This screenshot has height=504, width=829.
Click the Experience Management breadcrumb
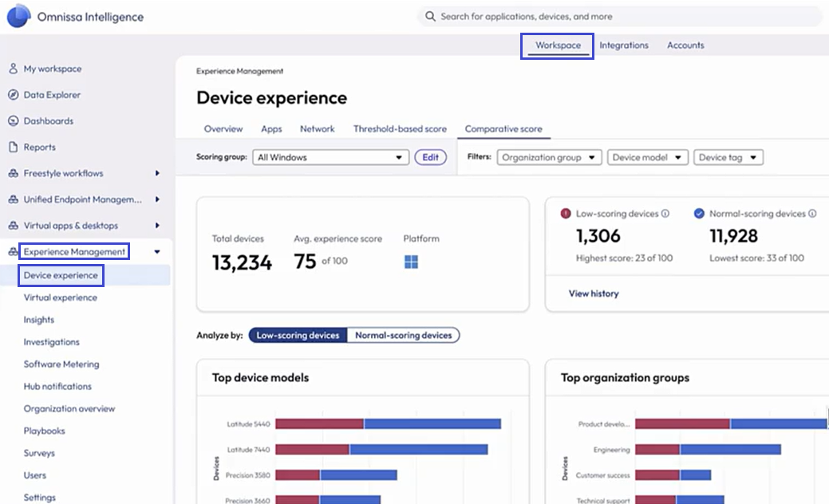click(239, 71)
